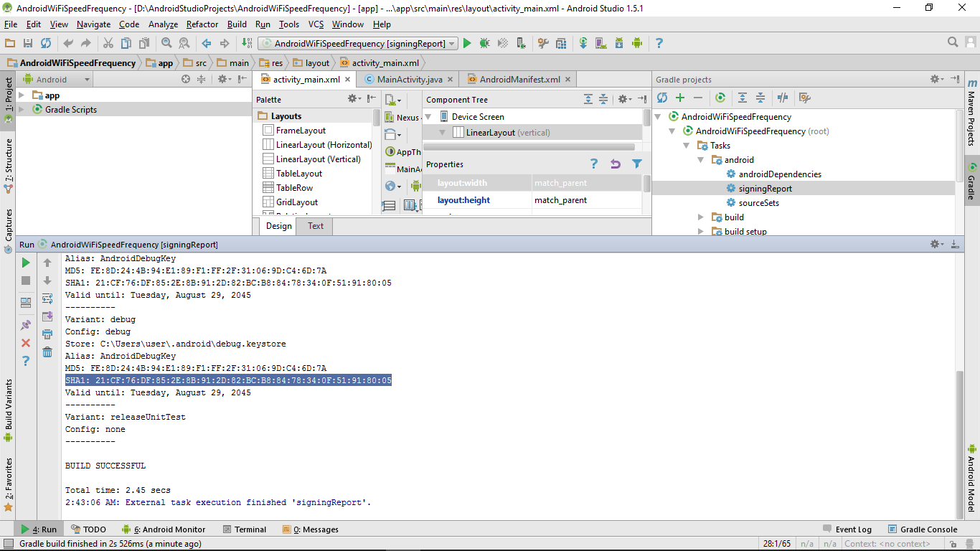Run the signingReport configuration with green play
Screen dimensions: 980x551
[467, 43]
